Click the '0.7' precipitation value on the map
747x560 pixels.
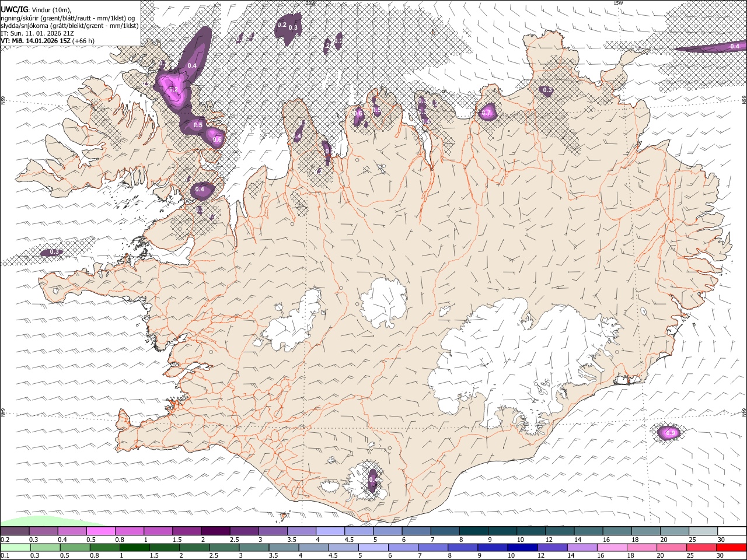pos(487,114)
